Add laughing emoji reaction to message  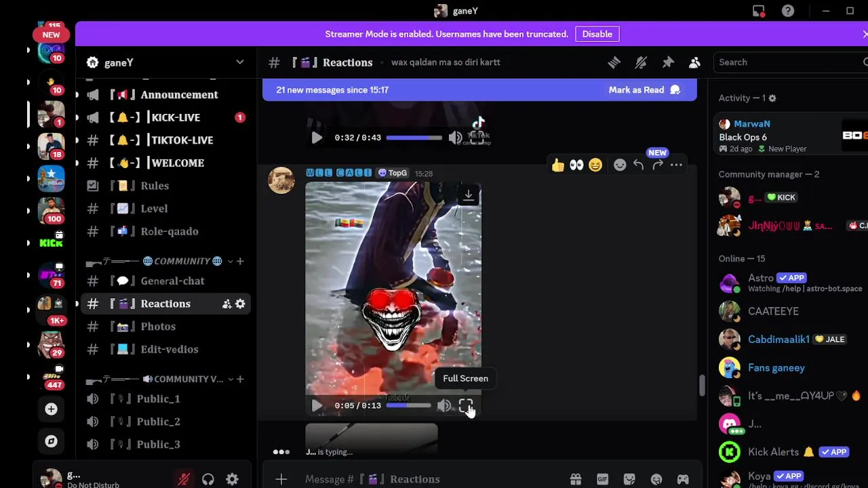pos(595,165)
